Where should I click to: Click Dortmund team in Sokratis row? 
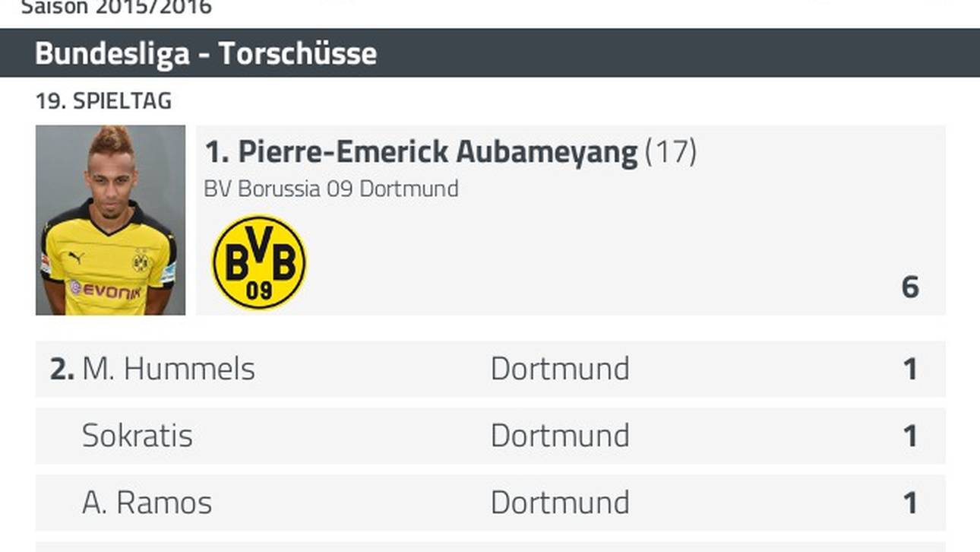[560, 436]
